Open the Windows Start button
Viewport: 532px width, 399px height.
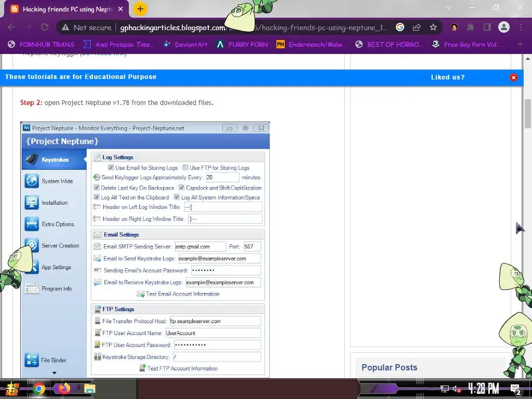pos(12,389)
